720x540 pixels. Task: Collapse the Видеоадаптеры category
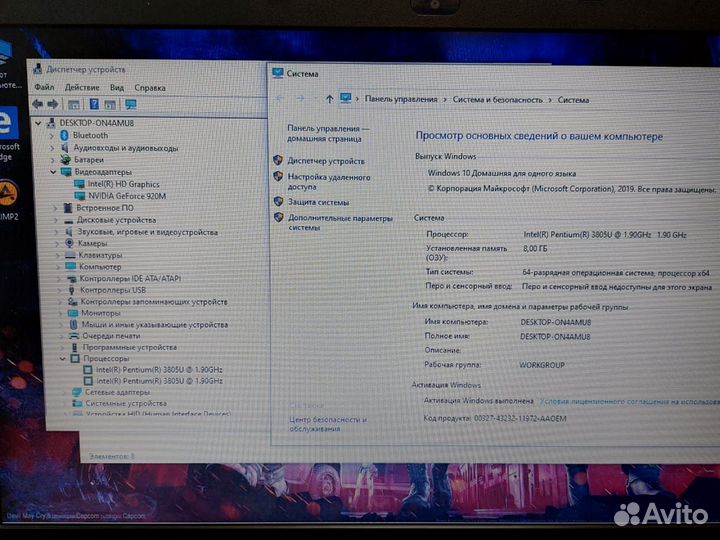click(52, 172)
